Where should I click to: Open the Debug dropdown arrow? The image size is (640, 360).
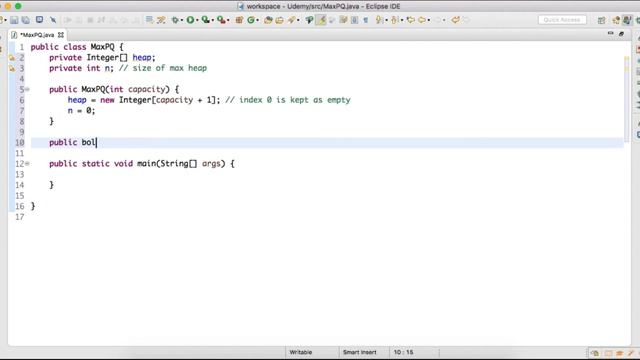click(x=182, y=20)
